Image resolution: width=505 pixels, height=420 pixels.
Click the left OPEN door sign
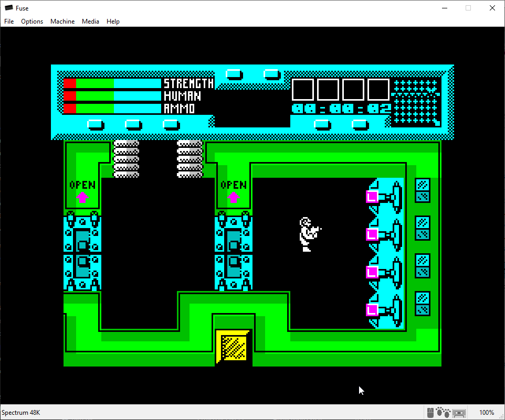82,185
